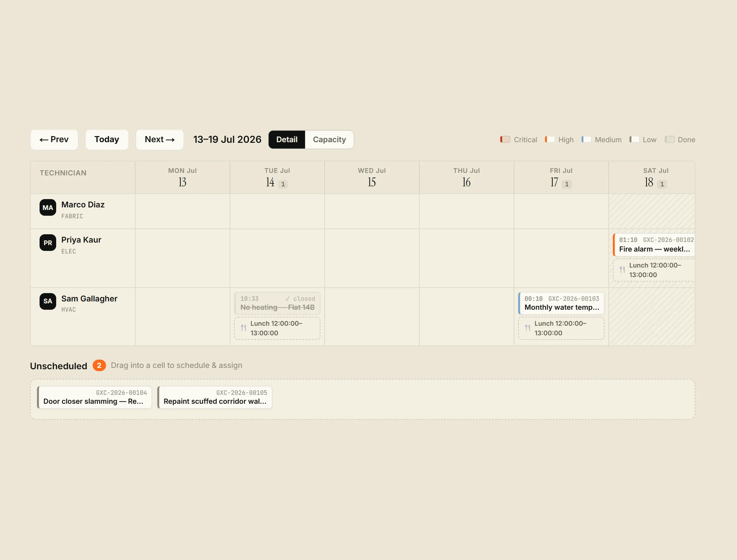Click the lunch fork icon in Priya's Saturday cell
Viewport: 737px width, 560px height.
point(622,270)
